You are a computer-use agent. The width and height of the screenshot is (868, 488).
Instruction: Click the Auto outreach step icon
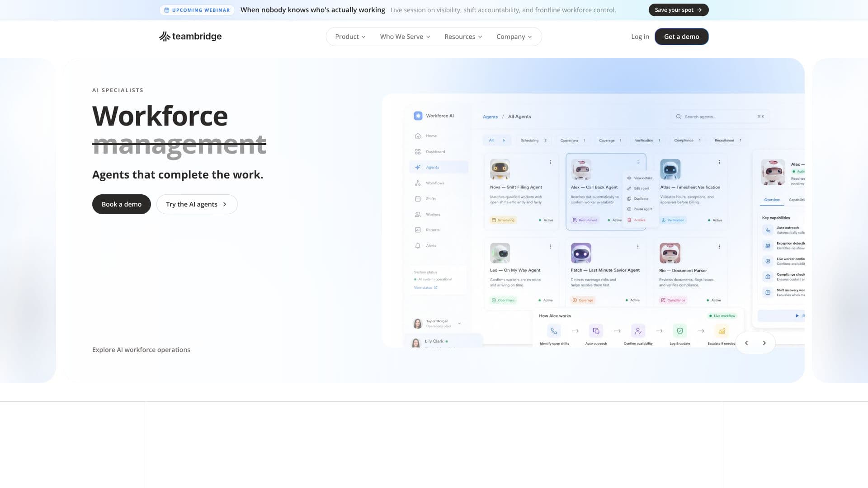pos(596,331)
